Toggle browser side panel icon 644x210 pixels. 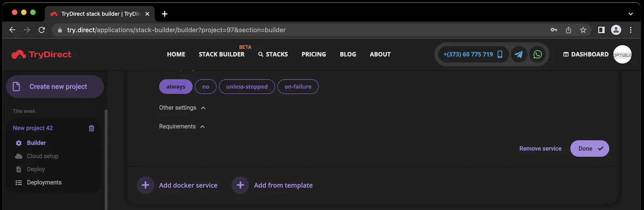(601, 30)
